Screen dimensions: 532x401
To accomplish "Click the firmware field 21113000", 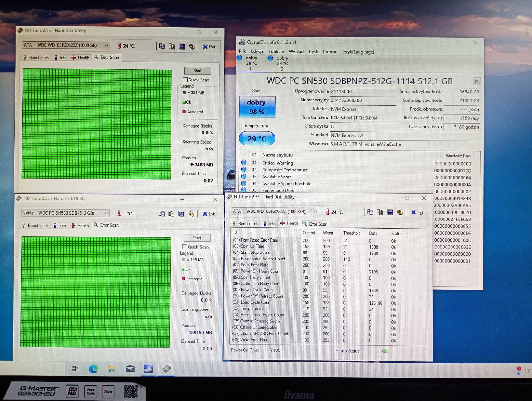I will (363, 91).
